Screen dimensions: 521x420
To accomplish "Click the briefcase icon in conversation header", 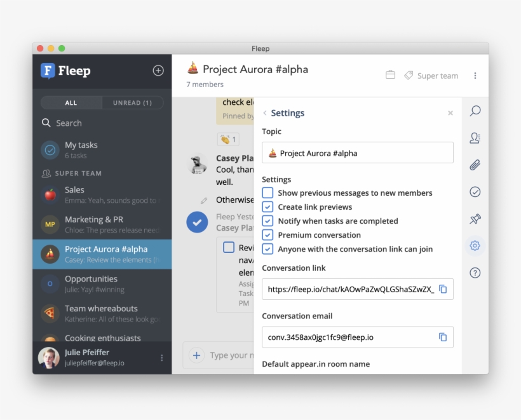I will pyautogui.click(x=390, y=75).
